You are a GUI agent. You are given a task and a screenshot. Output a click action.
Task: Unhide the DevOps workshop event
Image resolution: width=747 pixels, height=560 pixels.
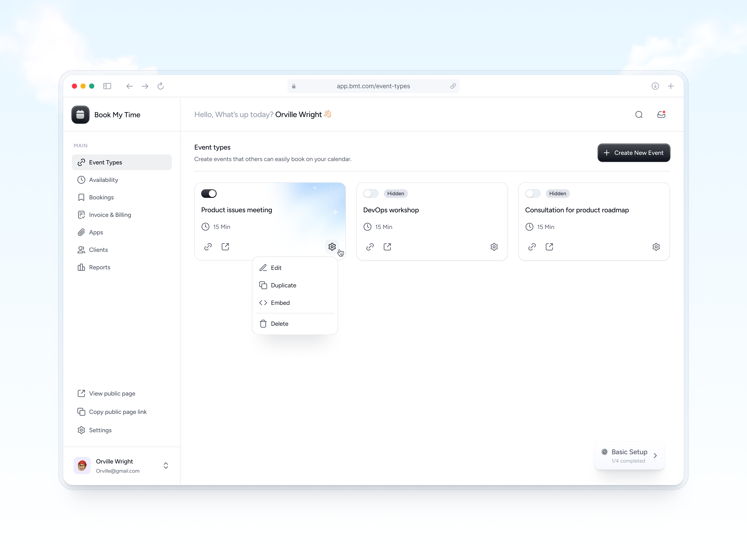click(x=370, y=193)
